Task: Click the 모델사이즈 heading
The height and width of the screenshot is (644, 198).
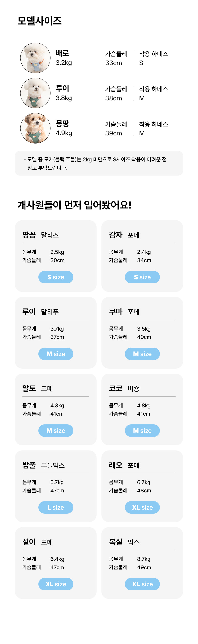Action: [40, 21]
